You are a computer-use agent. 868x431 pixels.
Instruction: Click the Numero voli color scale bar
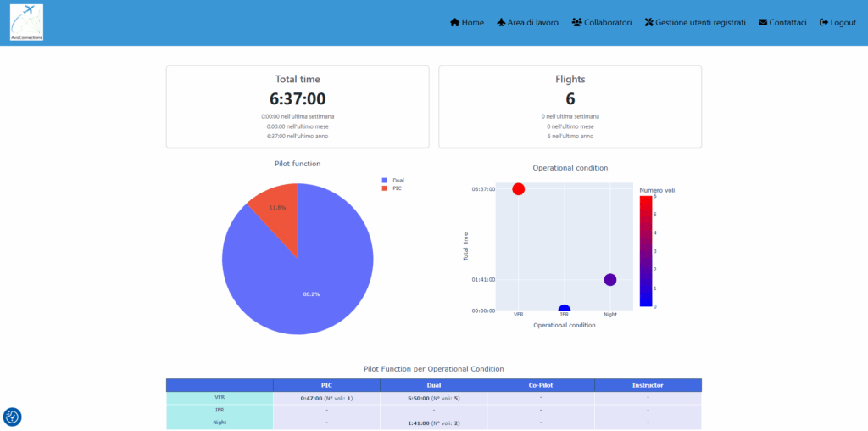click(646, 250)
